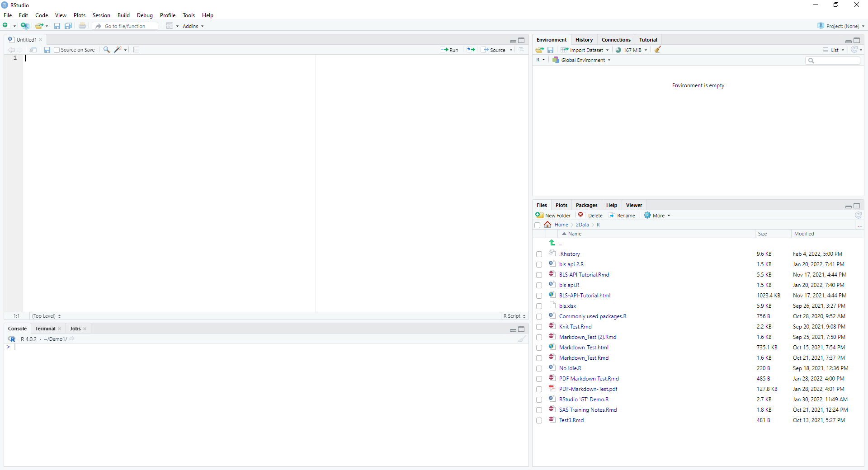Click the refresh environment icon
Image resolution: width=868 pixels, height=470 pixels.
[x=854, y=50]
